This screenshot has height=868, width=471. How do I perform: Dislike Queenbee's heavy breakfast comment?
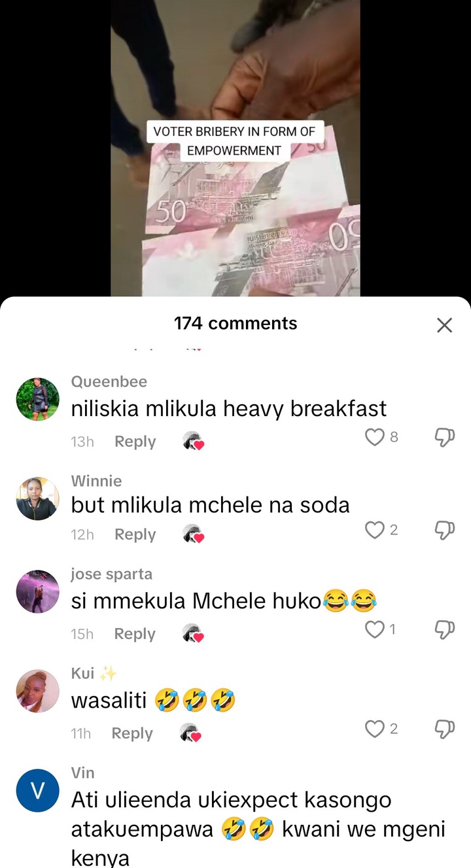pos(444,438)
